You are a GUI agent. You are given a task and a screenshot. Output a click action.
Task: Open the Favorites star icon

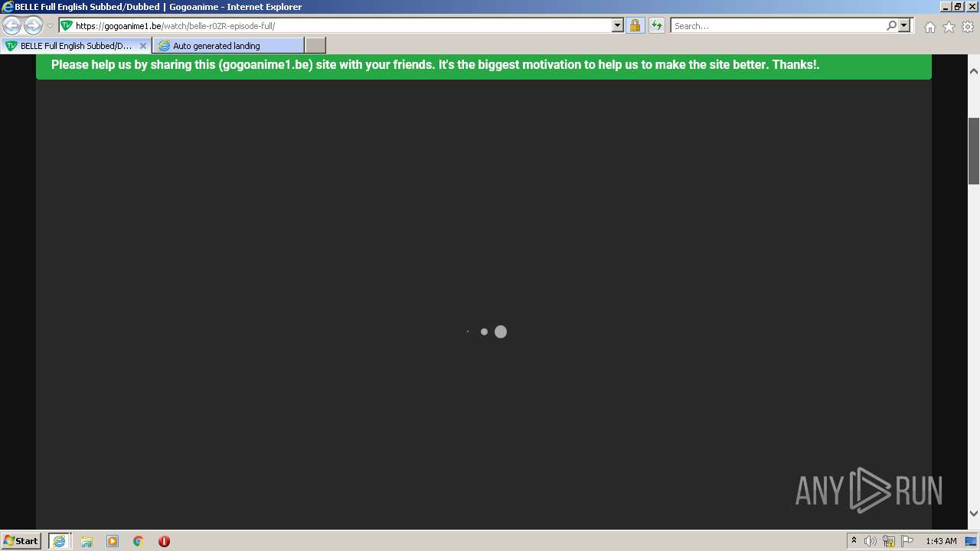[949, 27]
